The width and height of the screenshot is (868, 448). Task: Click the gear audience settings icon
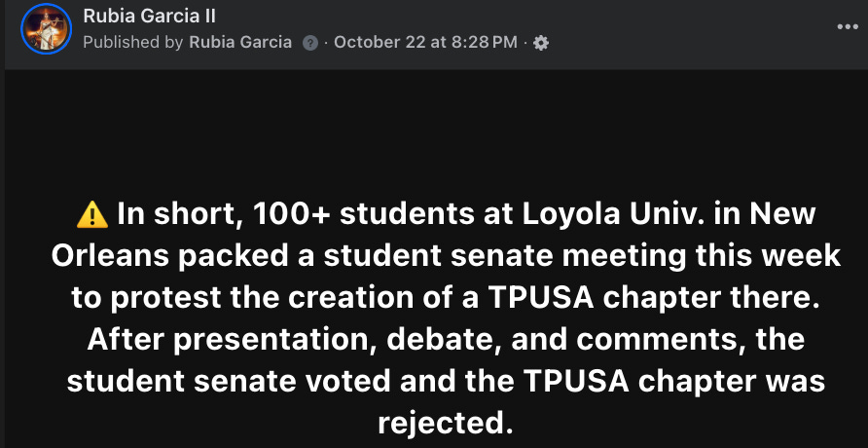point(542,43)
